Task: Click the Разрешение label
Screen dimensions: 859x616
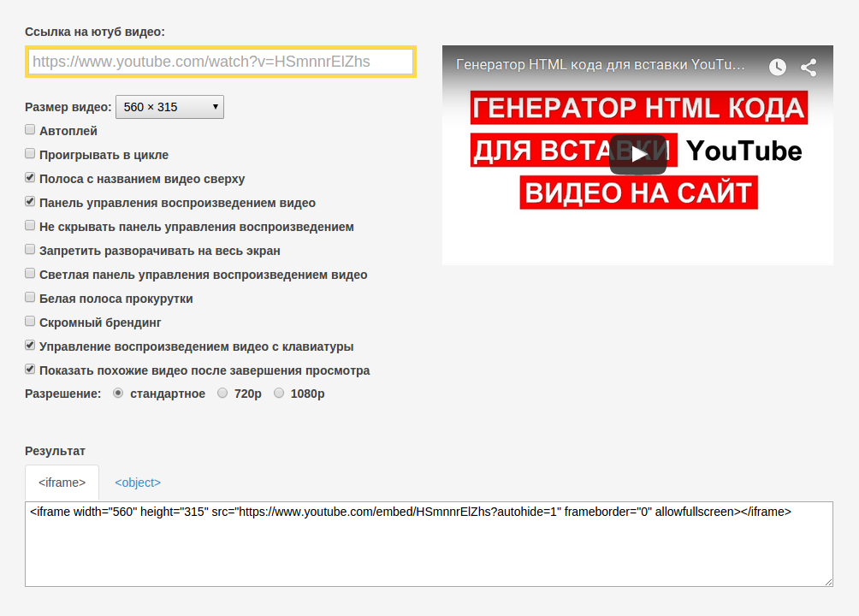Action: [x=63, y=394]
